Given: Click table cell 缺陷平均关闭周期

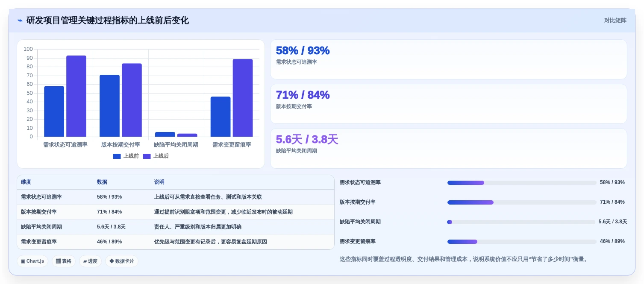Looking at the screenshot, I should (x=41, y=227).
